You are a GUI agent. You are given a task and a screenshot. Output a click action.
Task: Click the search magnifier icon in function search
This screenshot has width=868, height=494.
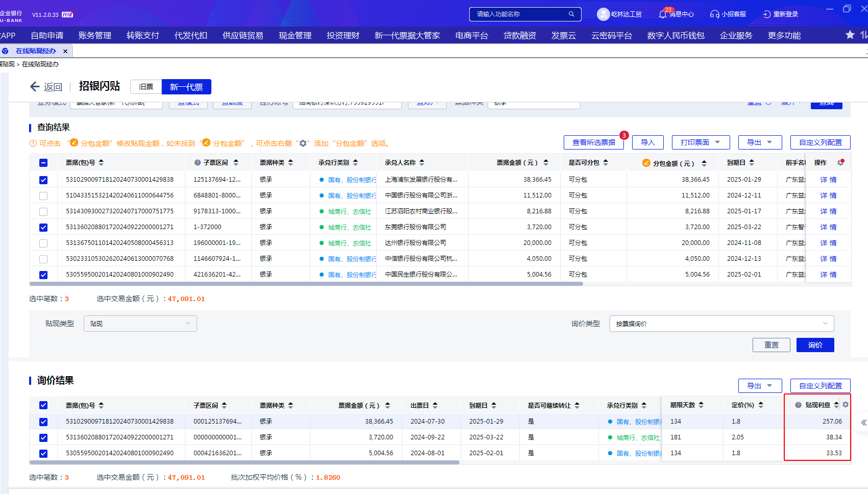[x=571, y=14]
